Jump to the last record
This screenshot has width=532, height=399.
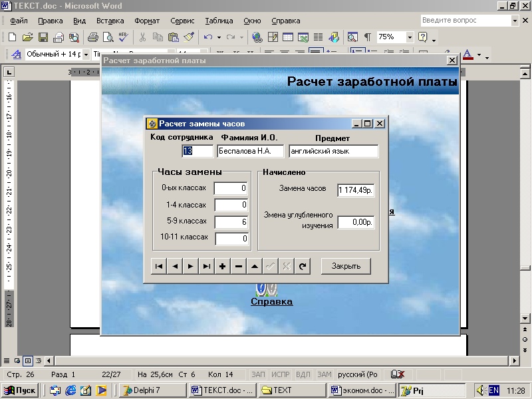[x=206, y=266]
